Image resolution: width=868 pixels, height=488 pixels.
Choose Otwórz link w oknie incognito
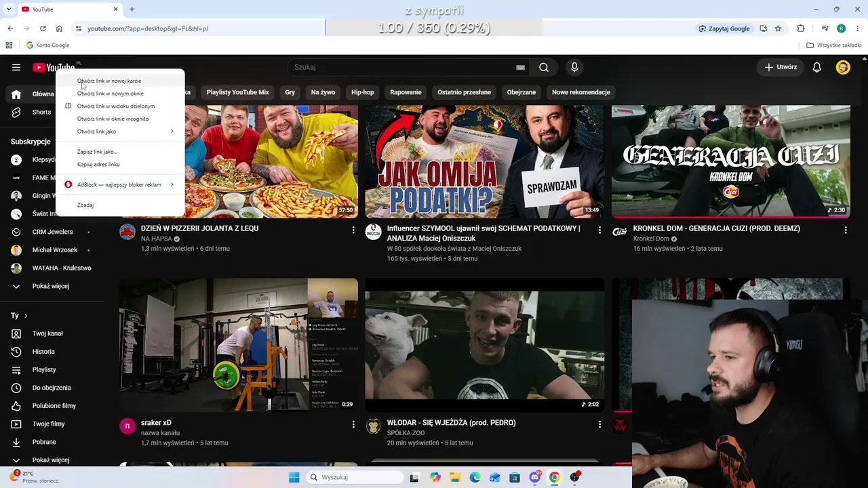pos(121,119)
